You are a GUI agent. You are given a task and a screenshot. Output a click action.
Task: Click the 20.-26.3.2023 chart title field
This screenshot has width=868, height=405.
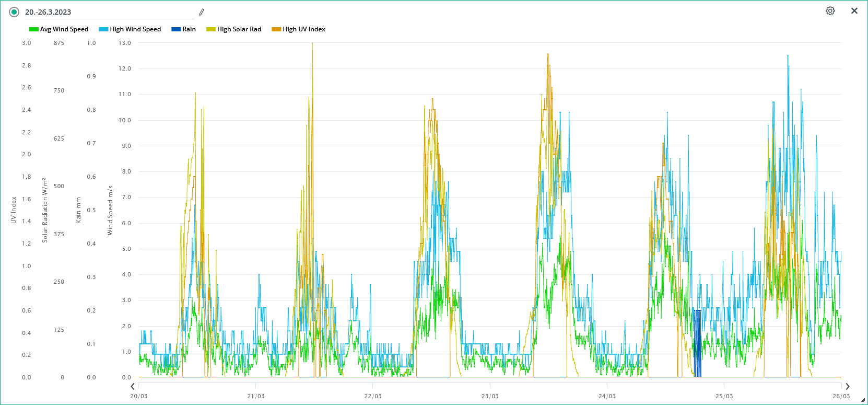pos(104,12)
